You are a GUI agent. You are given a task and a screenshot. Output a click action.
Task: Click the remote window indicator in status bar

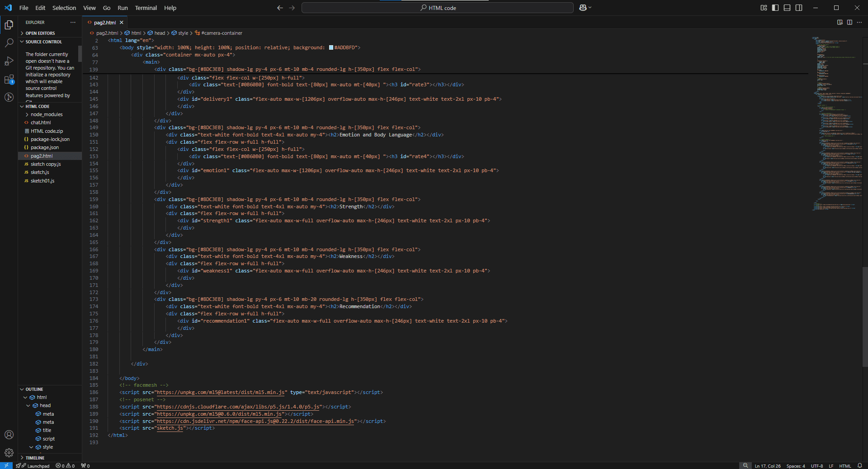(x=6, y=465)
